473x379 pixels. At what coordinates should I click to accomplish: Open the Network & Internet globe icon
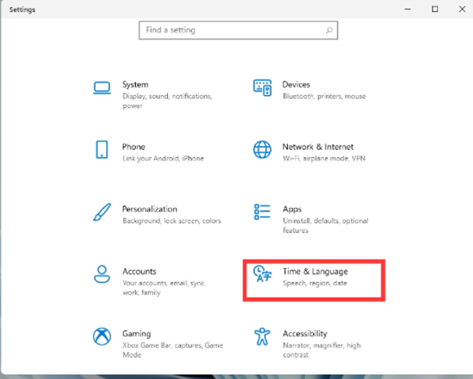262,150
